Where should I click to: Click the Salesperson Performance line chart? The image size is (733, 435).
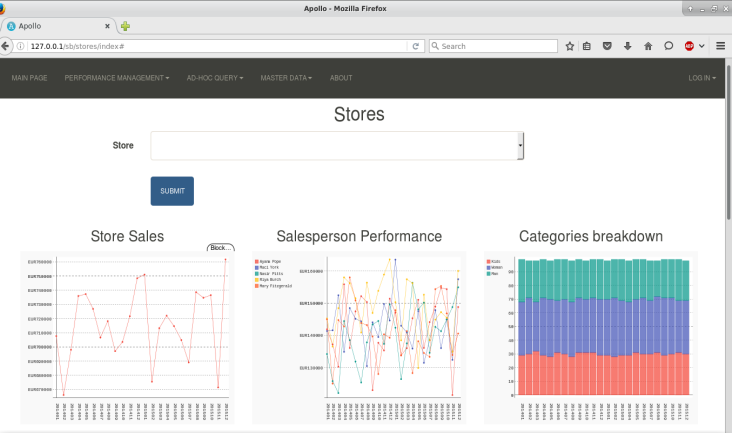click(x=359, y=338)
